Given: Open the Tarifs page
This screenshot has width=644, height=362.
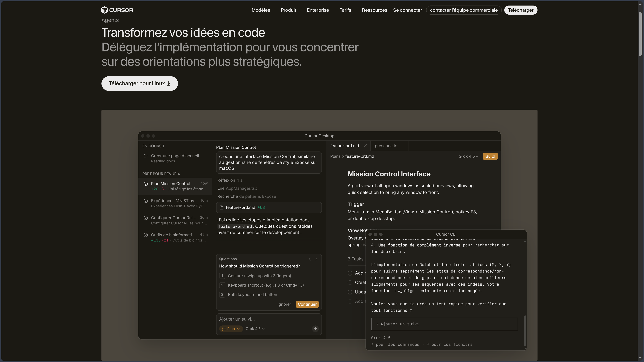Looking at the screenshot, I should (x=345, y=10).
